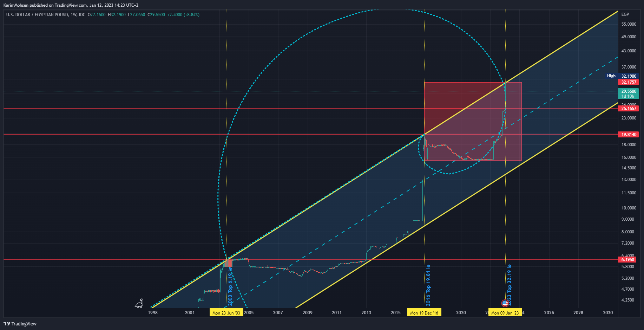Image resolution: width=644 pixels, height=330 pixels.
Task: Click the 'High' 32.1900 axis label
Action: pos(622,76)
